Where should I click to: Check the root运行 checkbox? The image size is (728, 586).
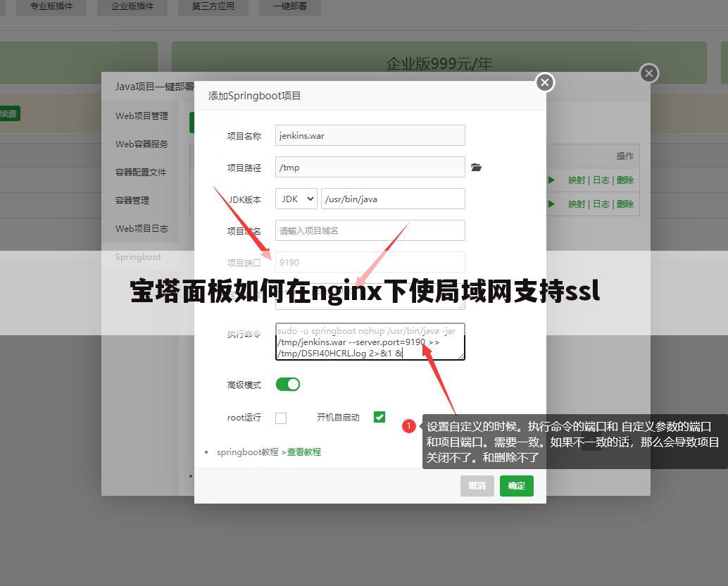281,418
